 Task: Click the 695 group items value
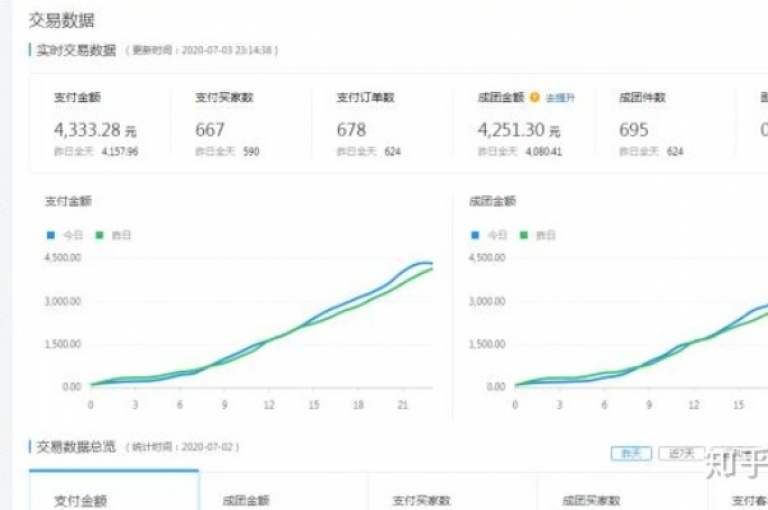point(634,130)
